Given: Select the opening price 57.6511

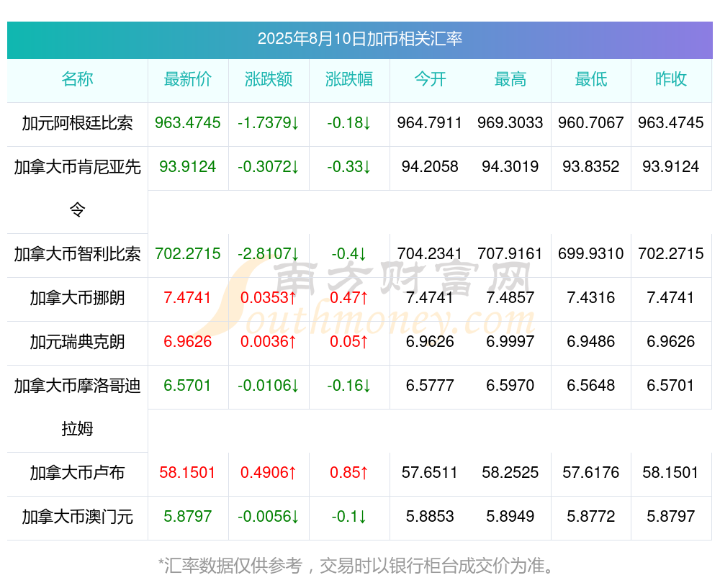Looking at the screenshot, I should click(x=430, y=473).
